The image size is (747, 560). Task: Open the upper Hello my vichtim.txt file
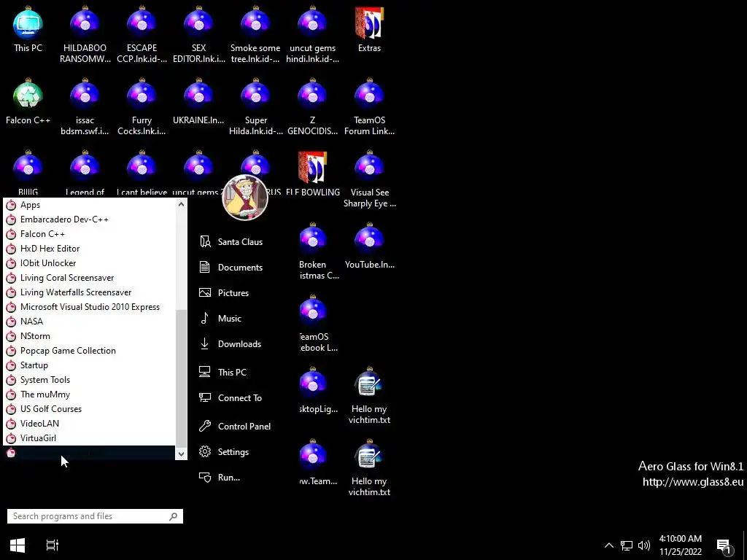369,395
